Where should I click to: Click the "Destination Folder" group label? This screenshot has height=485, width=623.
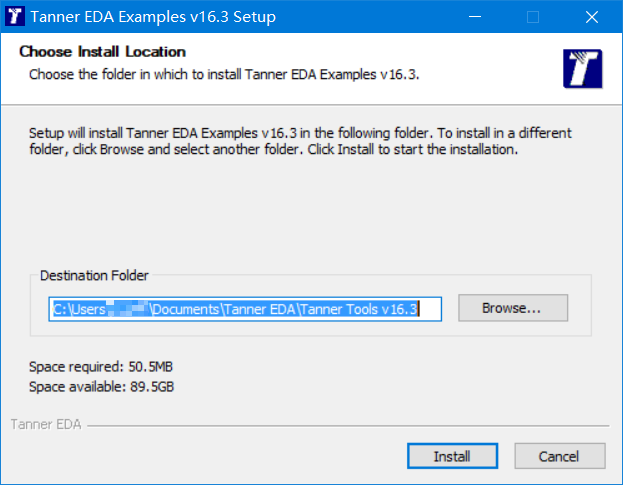click(x=94, y=275)
